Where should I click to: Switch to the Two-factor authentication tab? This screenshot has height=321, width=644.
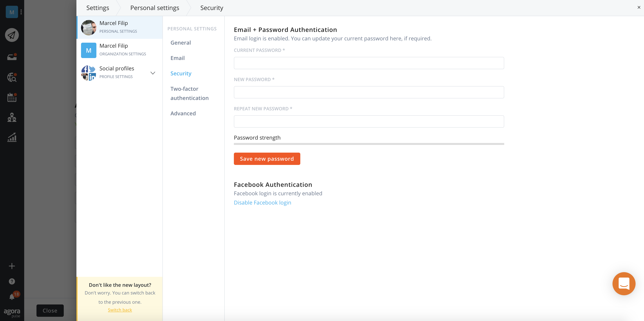[x=190, y=93]
